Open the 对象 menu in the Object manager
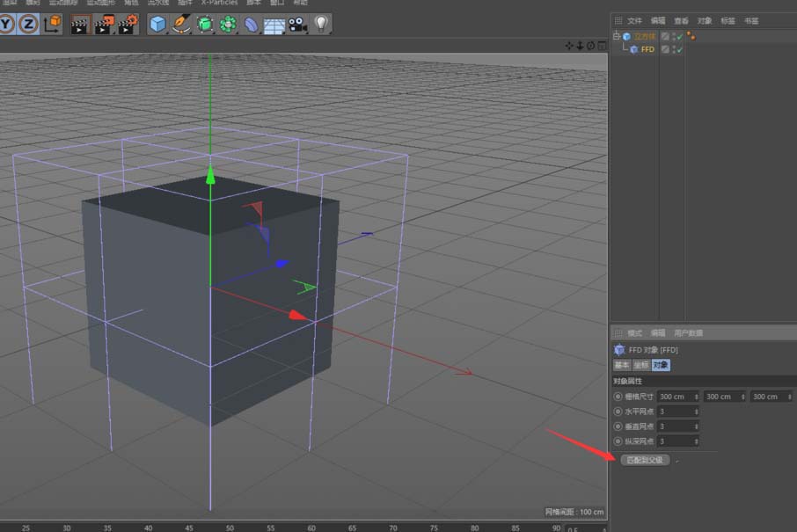 [x=703, y=19]
